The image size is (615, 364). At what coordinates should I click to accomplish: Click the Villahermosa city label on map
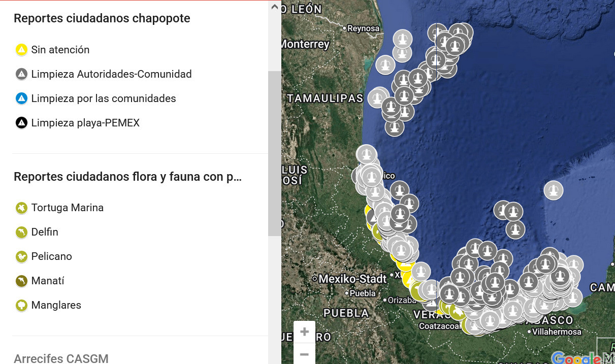(558, 332)
